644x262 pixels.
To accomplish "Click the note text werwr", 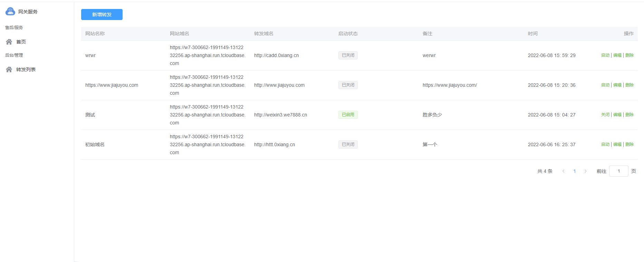I will tap(429, 55).
